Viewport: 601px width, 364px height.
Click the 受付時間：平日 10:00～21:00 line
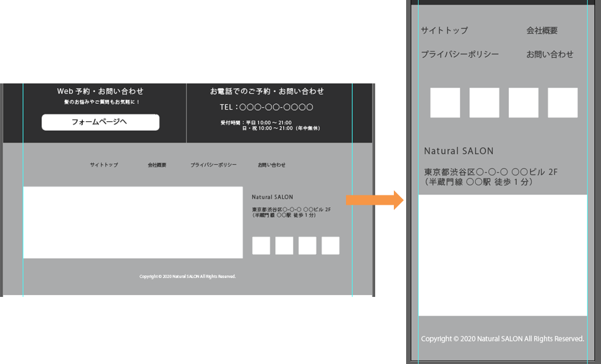tap(256, 123)
